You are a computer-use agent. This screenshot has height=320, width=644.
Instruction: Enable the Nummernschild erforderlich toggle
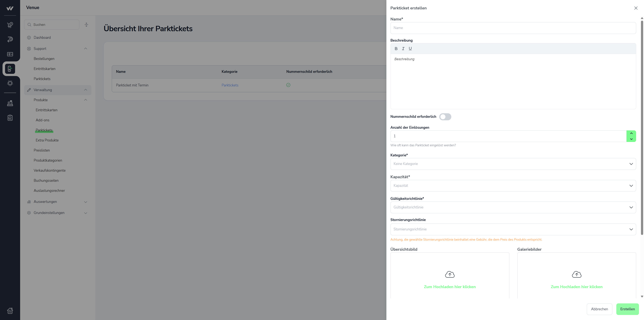click(x=445, y=117)
